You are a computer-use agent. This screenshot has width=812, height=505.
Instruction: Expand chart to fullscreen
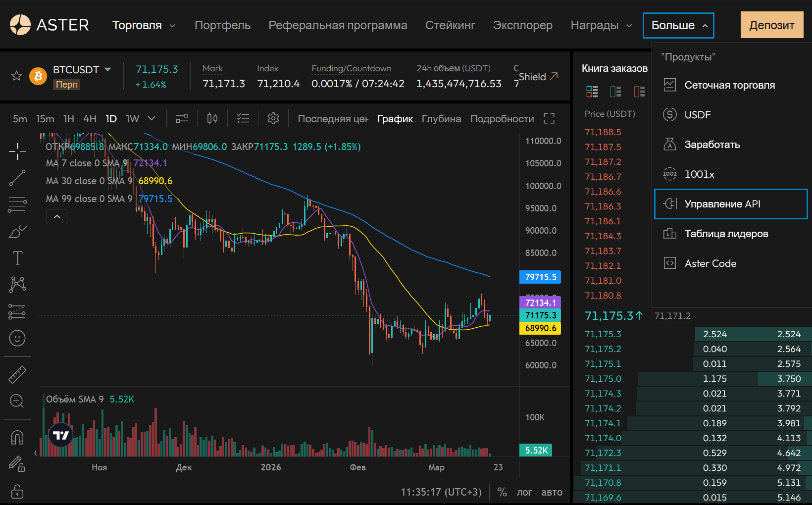pyautogui.click(x=549, y=118)
